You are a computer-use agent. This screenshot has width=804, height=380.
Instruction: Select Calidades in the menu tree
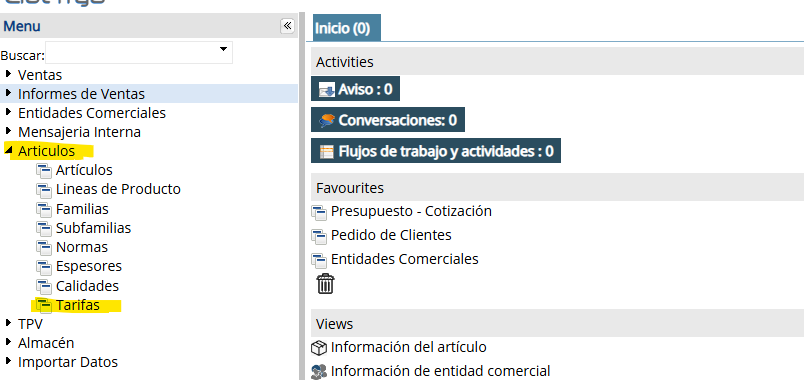[x=88, y=286]
